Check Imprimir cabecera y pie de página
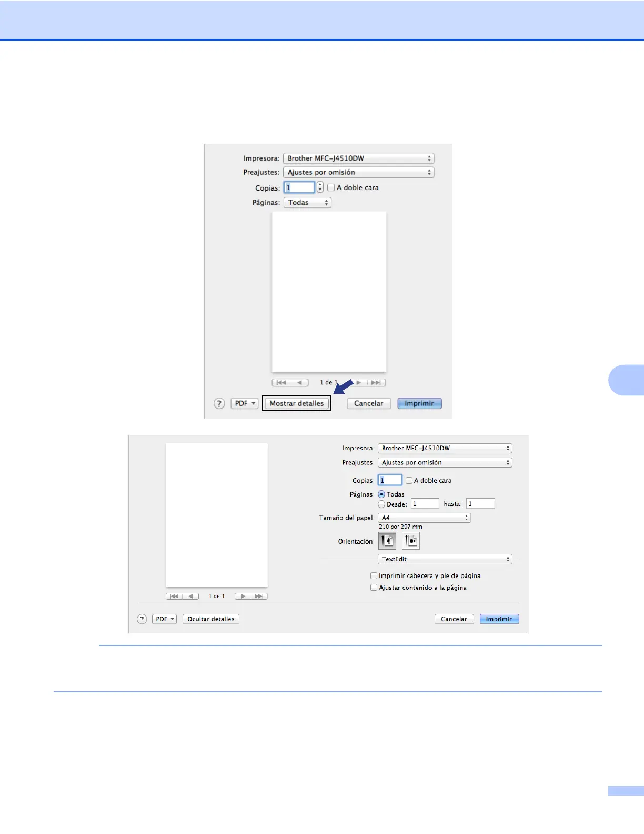This screenshot has height=834, width=644. click(374, 576)
